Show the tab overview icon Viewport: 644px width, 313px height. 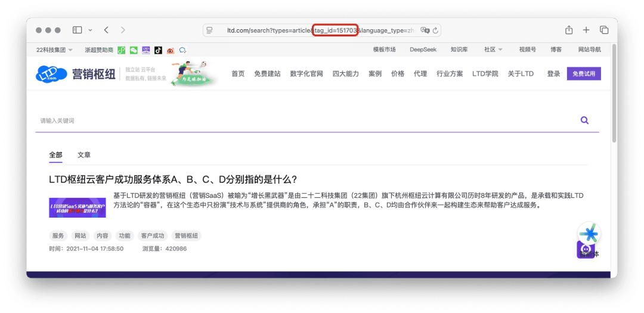pyautogui.click(x=604, y=30)
